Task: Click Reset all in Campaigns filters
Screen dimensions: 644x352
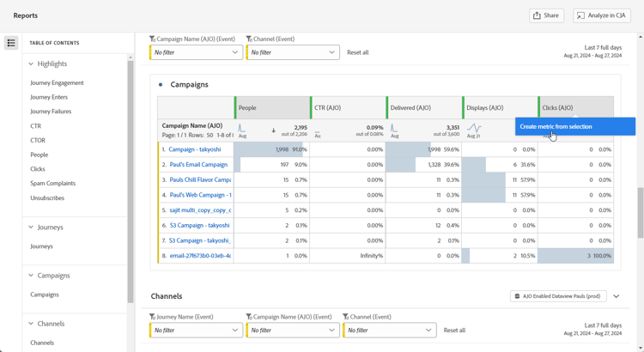Action: point(357,52)
